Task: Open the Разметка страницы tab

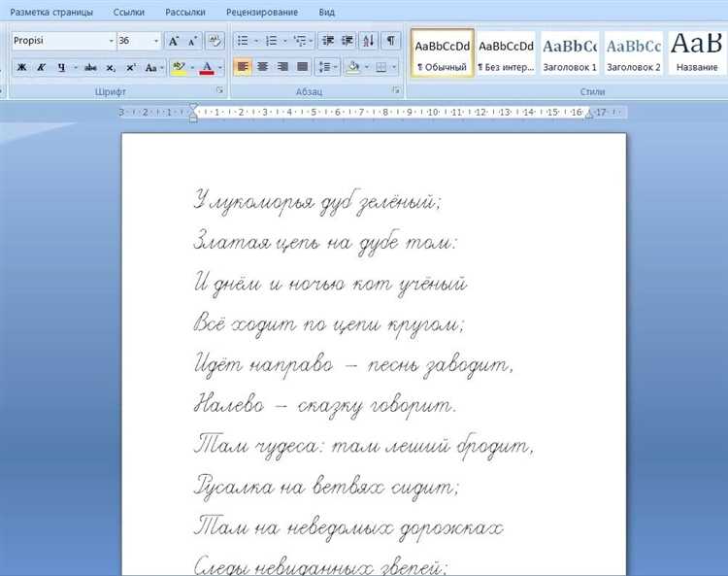Action: click(51, 13)
